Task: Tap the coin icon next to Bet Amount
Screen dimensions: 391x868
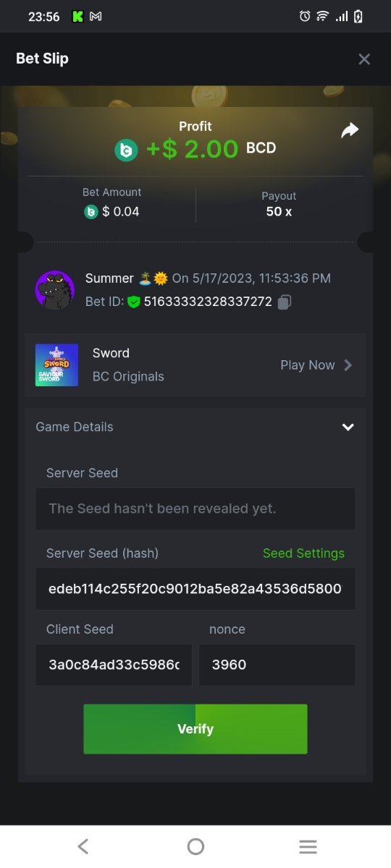Action: tap(91, 212)
